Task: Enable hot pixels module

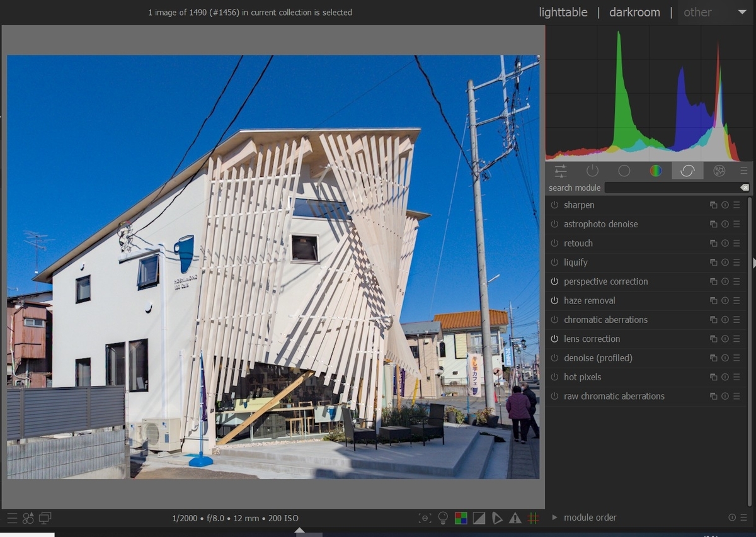Action: coord(554,377)
